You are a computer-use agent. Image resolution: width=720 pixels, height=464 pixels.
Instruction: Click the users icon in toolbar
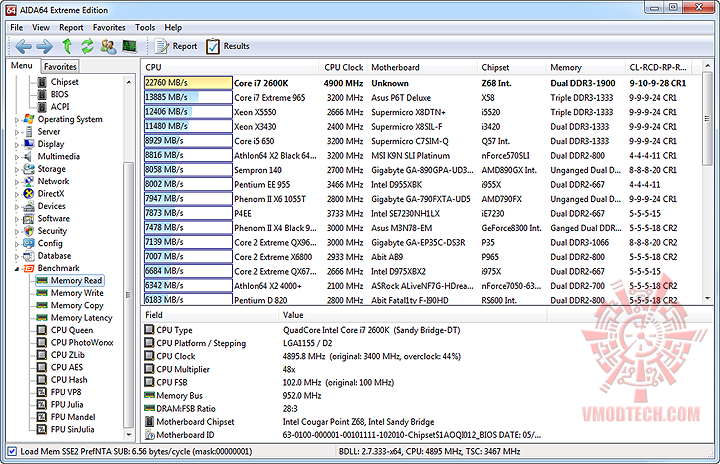pos(108,46)
